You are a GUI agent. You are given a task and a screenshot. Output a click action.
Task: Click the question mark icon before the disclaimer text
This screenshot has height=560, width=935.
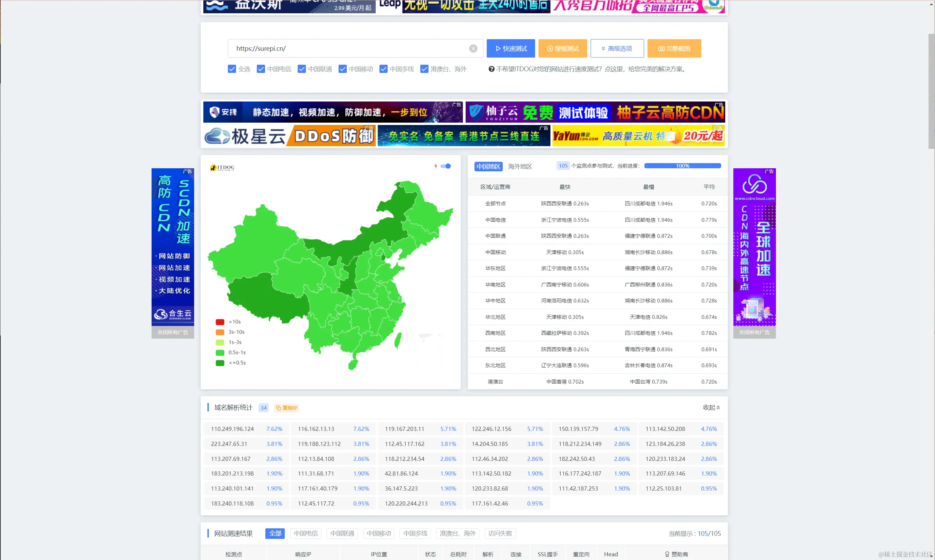point(491,69)
